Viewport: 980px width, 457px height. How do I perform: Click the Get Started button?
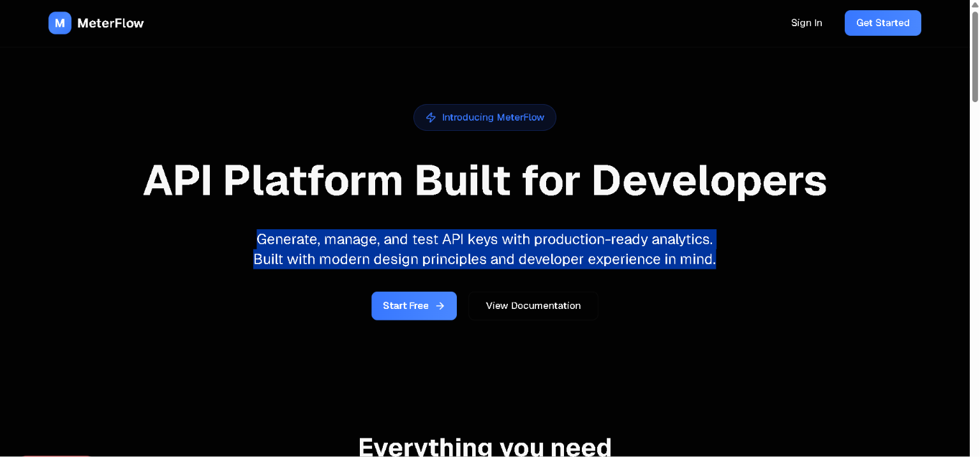pyautogui.click(x=883, y=23)
